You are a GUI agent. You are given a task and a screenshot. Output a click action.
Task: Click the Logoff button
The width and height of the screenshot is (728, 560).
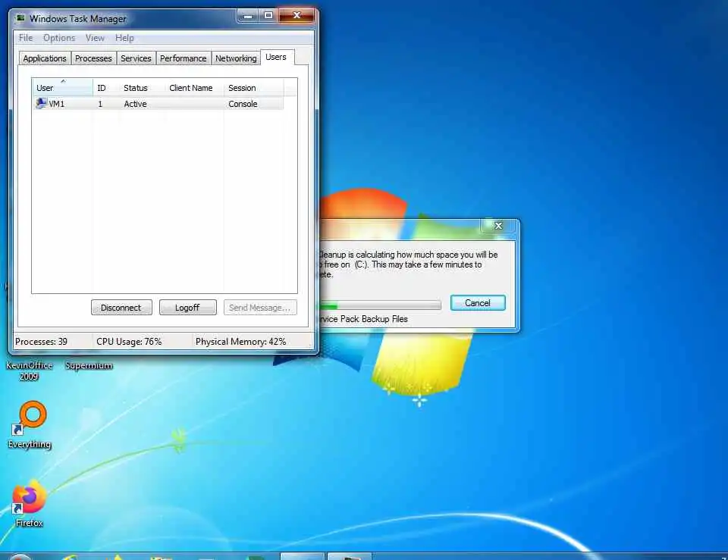(187, 308)
